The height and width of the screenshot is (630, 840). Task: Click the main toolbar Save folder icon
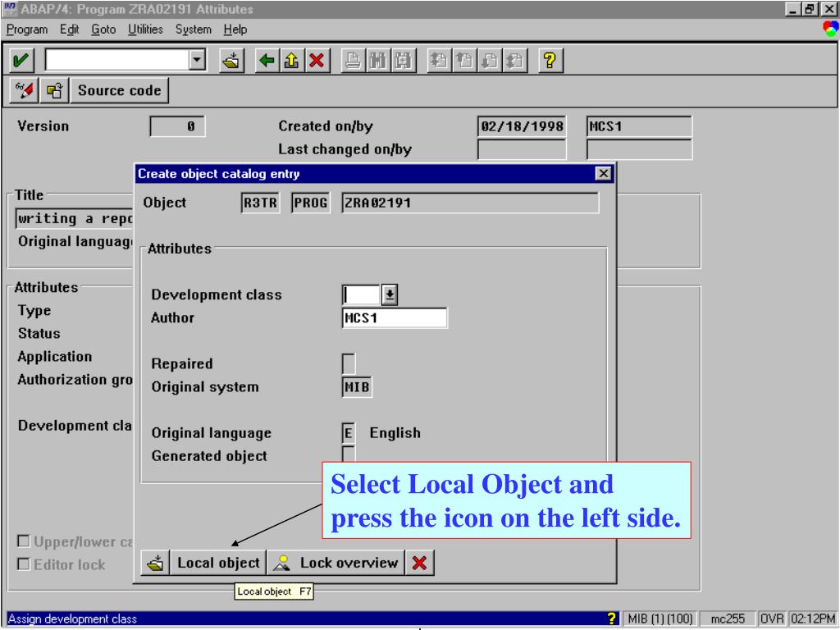pyautogui.click(x=232, y=60)
